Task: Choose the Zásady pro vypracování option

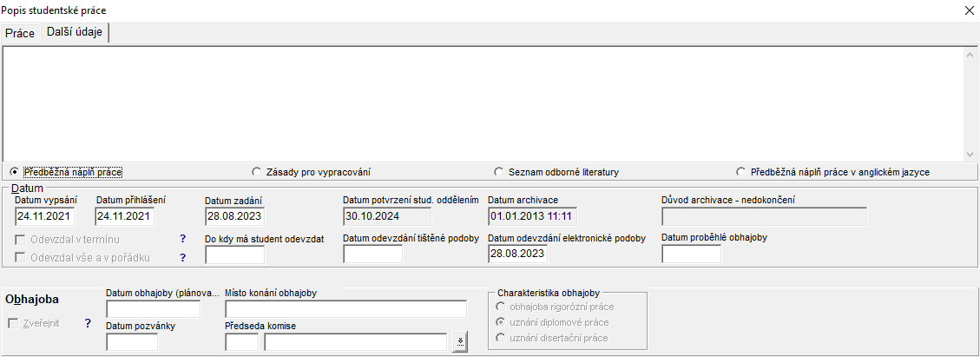Action: (256, 172)
